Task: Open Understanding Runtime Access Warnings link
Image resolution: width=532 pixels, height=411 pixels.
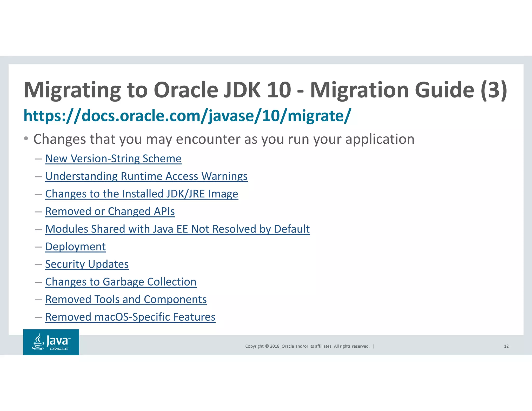Action: pyautogui.click(x=146, y=176)
